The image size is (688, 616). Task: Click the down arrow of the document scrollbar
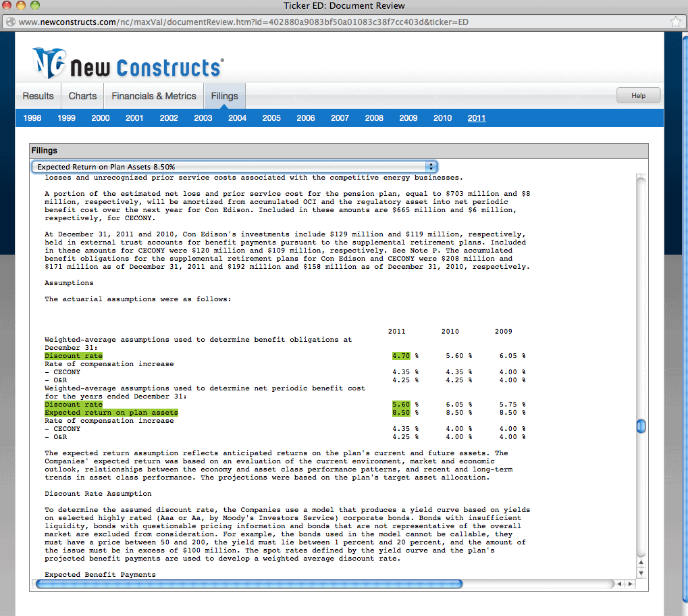tap(641, 573)
